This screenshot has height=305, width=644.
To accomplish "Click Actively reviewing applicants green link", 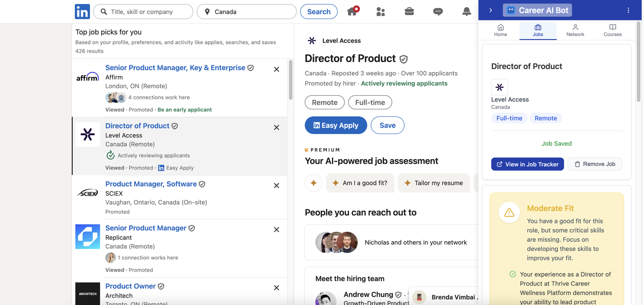I will [404, 83].
